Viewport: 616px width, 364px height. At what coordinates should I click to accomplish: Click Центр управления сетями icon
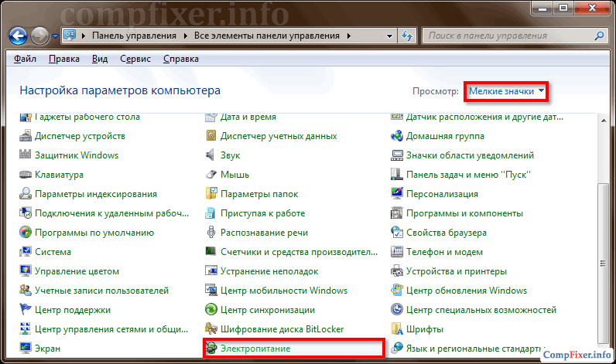(26, 328)
